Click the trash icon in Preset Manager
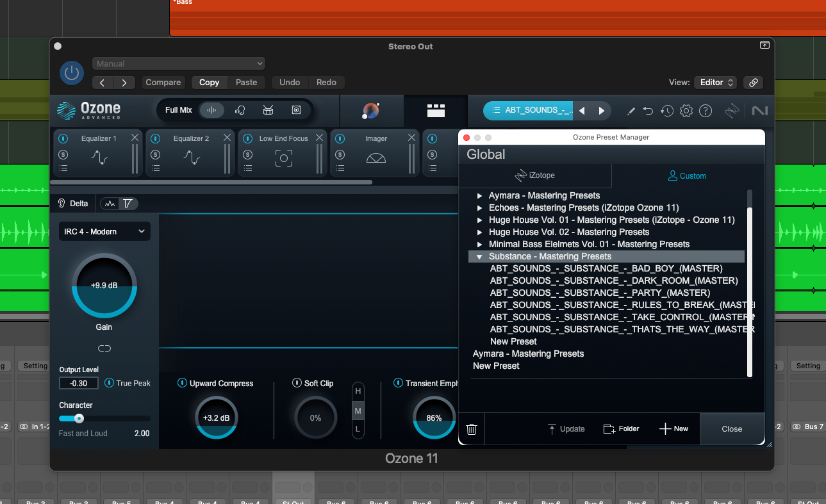This screenshot has width=826, height=504. coord(472,429)
